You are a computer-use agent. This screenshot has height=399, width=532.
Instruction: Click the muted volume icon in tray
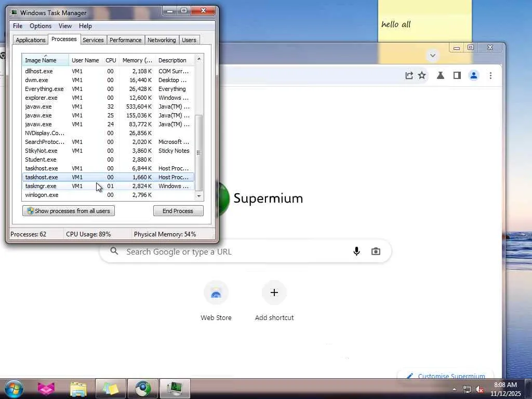coord(480,390)
